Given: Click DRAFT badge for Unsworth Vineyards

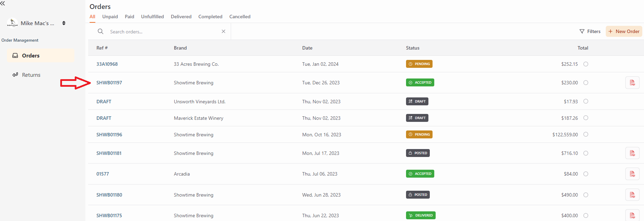Looking at the screenshot, I should [417, 102].
